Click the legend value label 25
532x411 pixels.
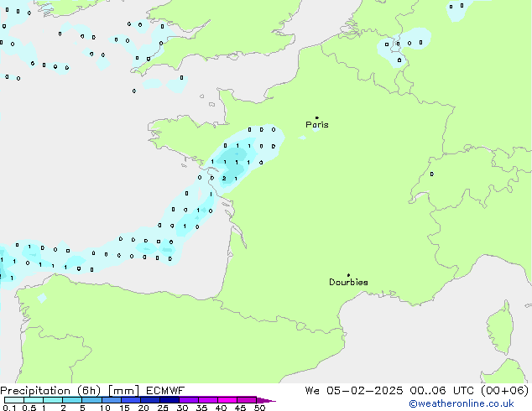(163, 408)
